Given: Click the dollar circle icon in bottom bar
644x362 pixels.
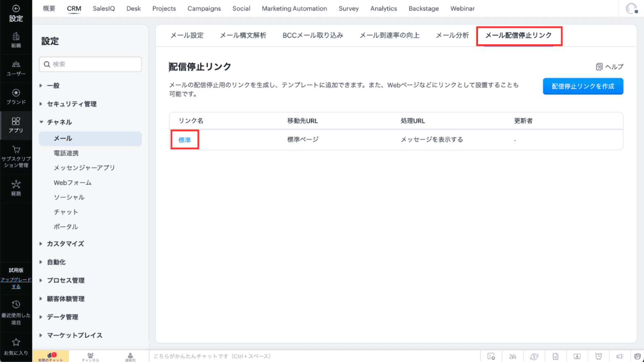Looking at the screenshot, I should click(x=534, y=356).
